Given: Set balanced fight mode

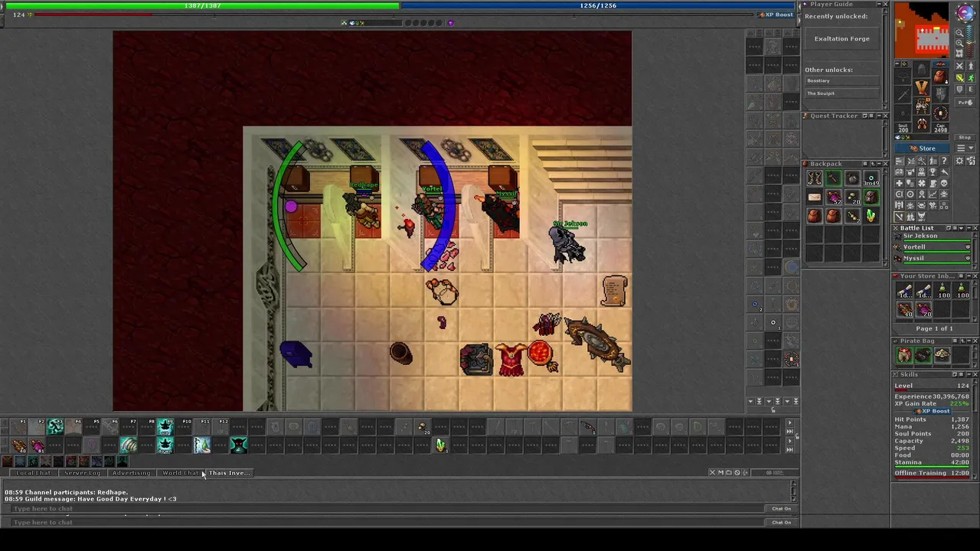Looking at the screenshot, I should point(960,77).
